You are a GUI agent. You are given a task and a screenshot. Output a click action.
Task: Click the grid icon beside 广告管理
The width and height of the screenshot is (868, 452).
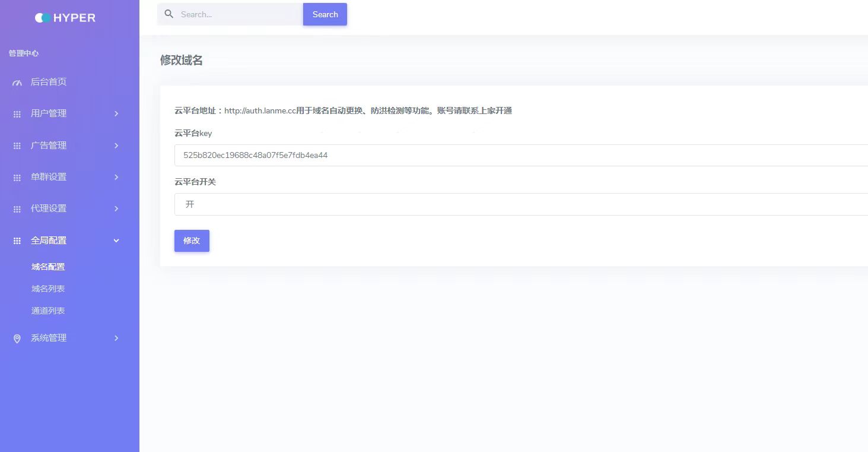click(x=17, y=146)
